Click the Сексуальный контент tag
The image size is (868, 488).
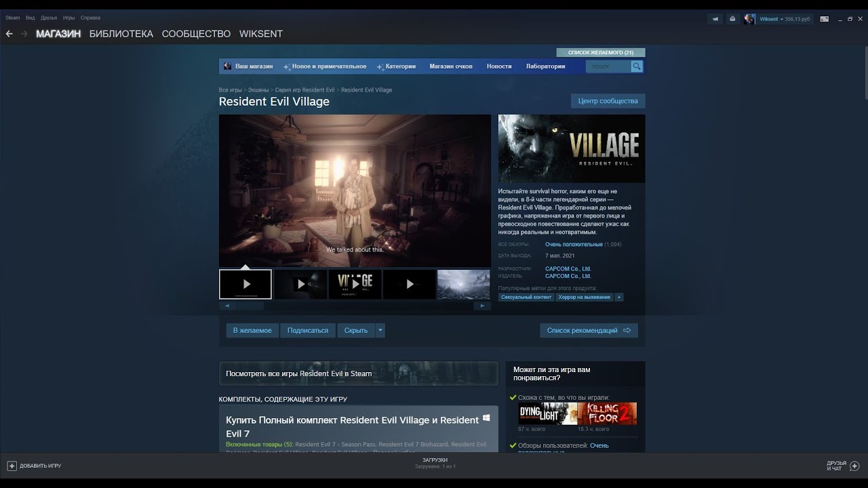pos(526,297)
